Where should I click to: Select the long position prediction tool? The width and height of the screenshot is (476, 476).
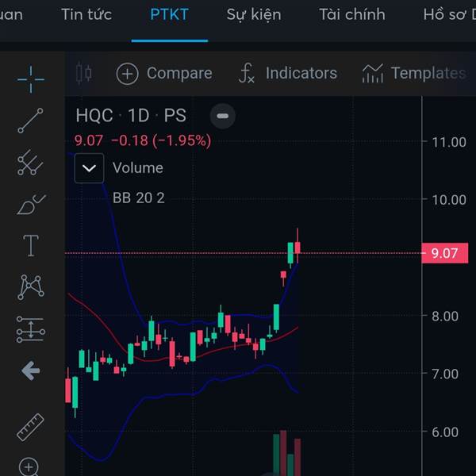tap(31, 328)
